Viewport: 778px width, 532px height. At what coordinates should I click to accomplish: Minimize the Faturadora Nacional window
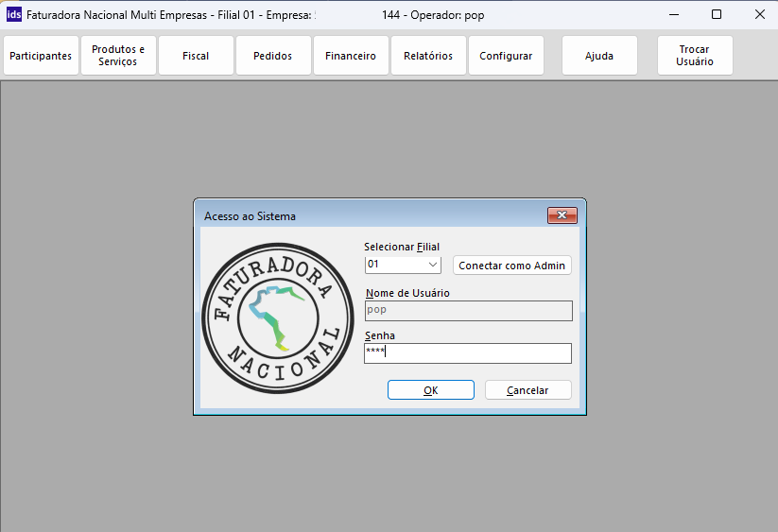(x=673, y=15)
